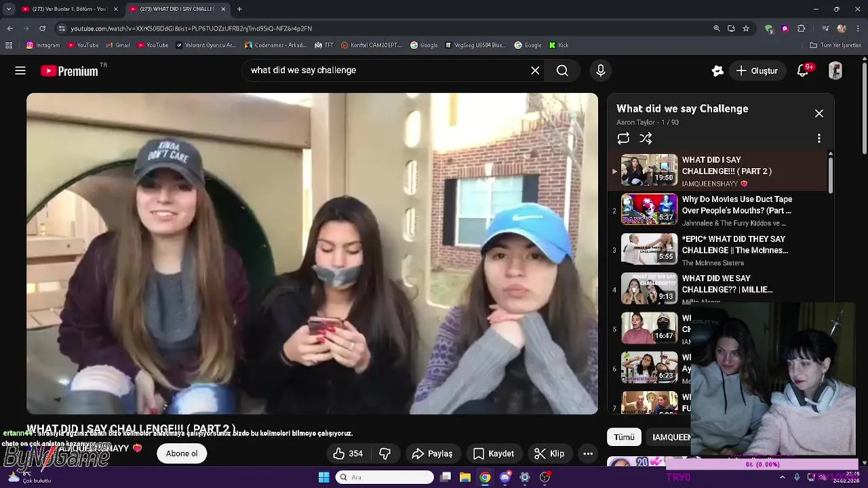Open Gmail bookmark
Image resolution: width=868 pixels, height=488 pixels.
(118, 45)
